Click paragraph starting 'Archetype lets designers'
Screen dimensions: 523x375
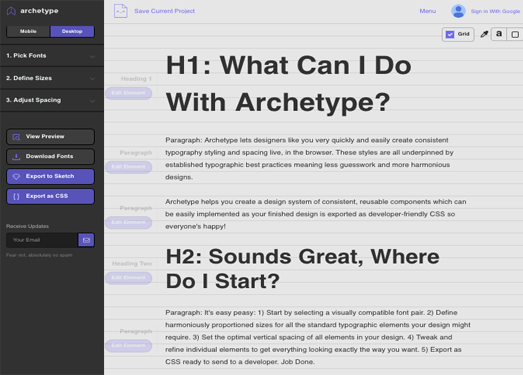[309, 158]
